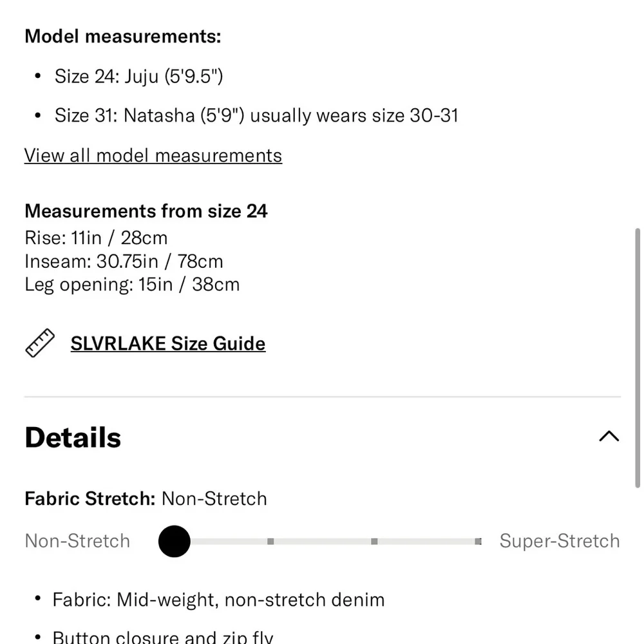This screenshot has width=644, height=644.
Task: Click the Size 24: Juju list item
Action: coord(139,77)
